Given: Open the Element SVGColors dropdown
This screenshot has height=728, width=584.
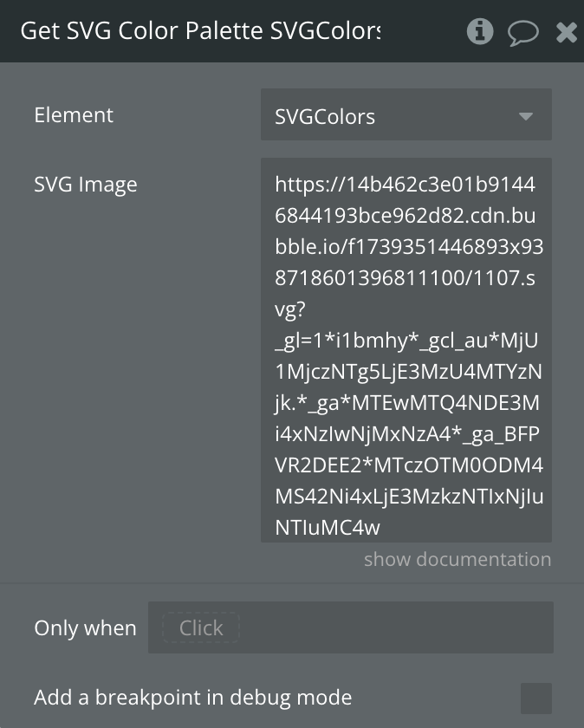Looking at the screenshot, I should (x=390, y=116).
